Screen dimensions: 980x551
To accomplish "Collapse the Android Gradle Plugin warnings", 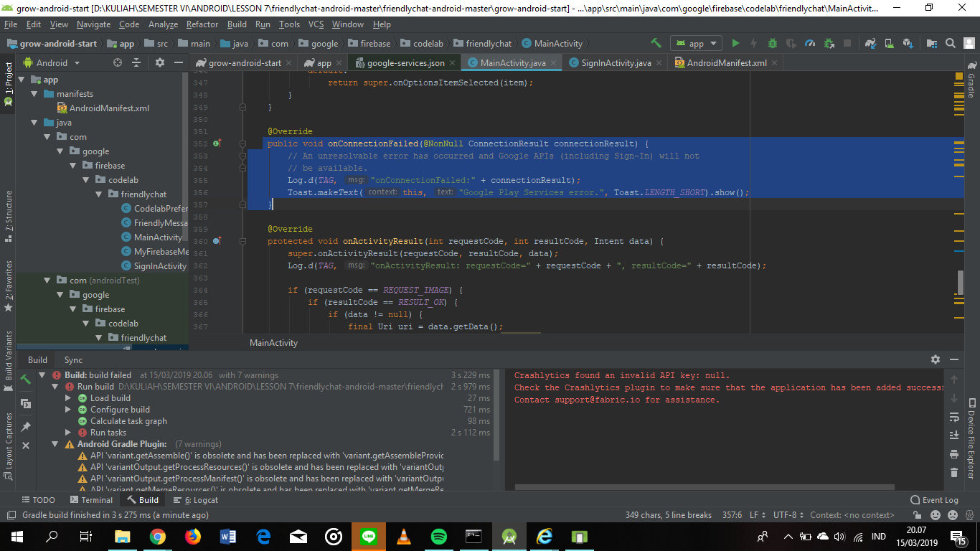I will click(x=55, y=444).
